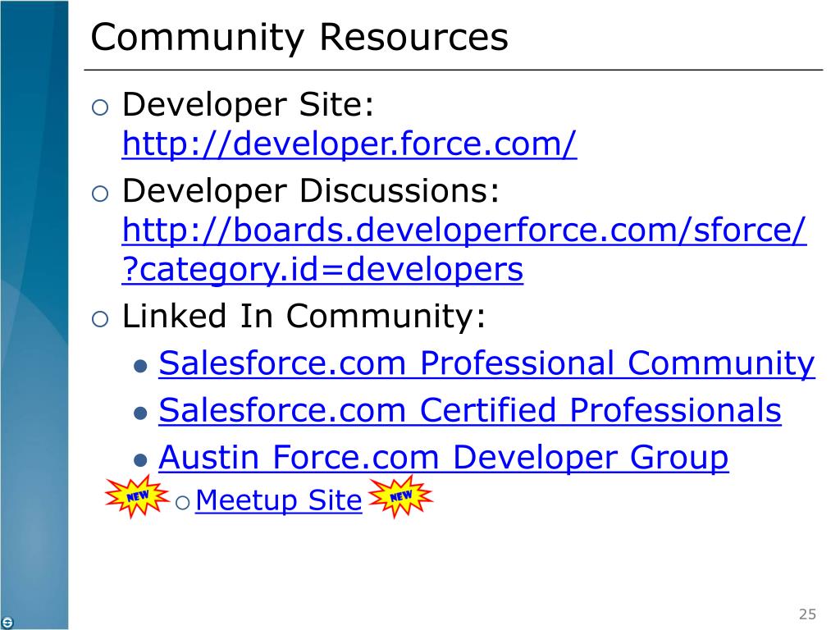Select the Community Resources slide title
840x630 pixels.
coord(299,38)
